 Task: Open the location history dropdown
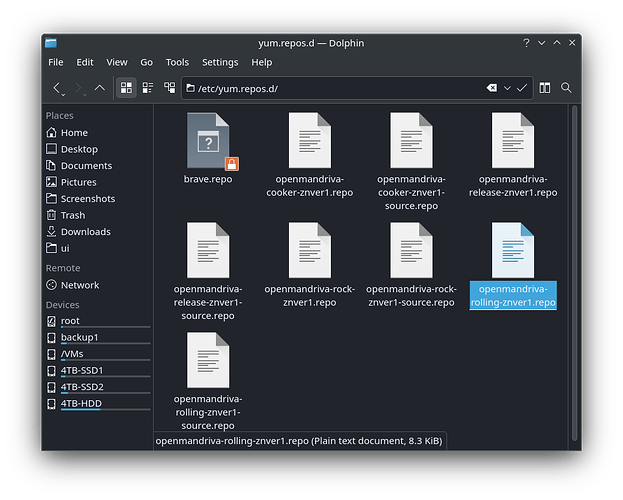pos(507,88)
